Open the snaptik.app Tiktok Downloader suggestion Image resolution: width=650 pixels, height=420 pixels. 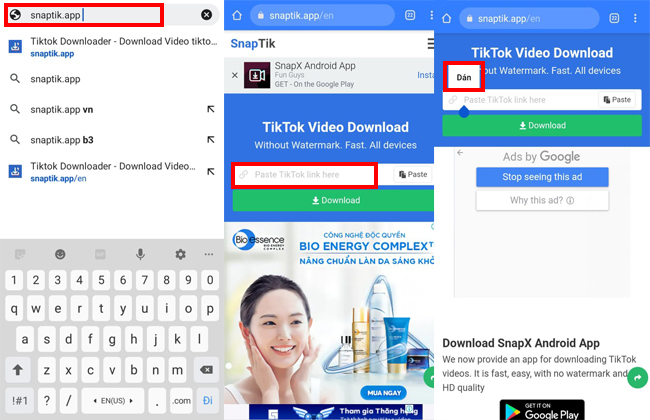pyautogui.click(x=112, y=46)
